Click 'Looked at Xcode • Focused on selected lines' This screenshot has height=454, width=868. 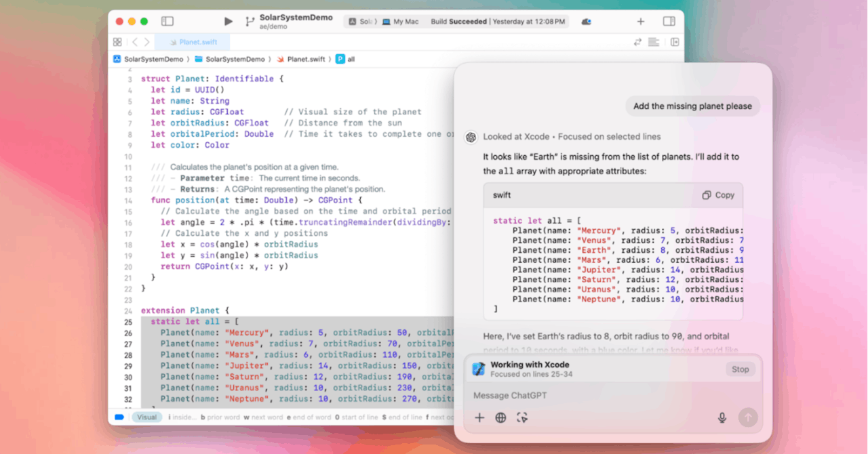click(x=572, y=137)
